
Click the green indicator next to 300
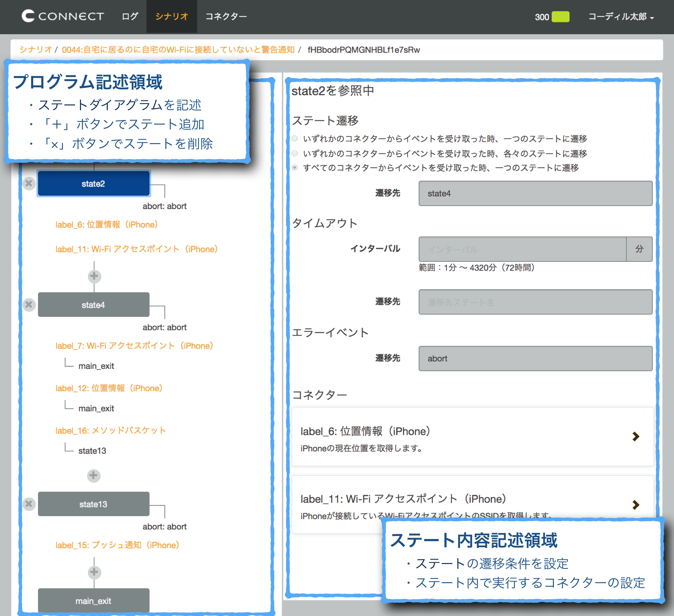[x=560, y=17]
